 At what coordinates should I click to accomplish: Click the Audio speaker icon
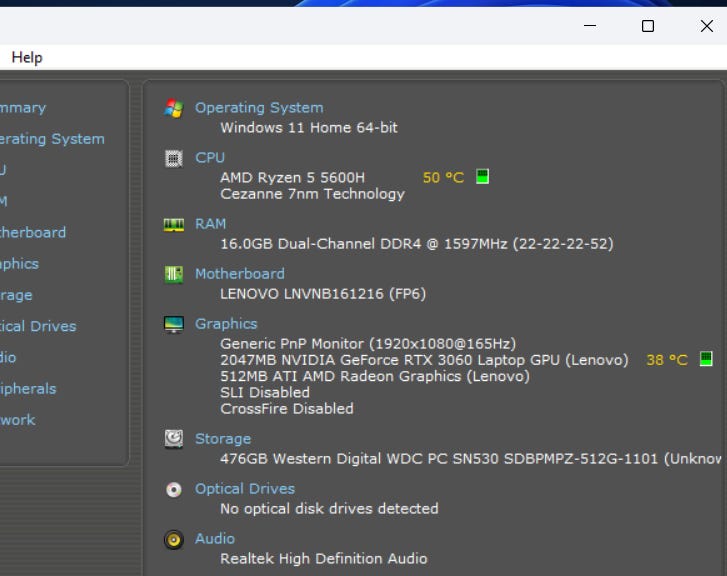(x=174, y=539)
